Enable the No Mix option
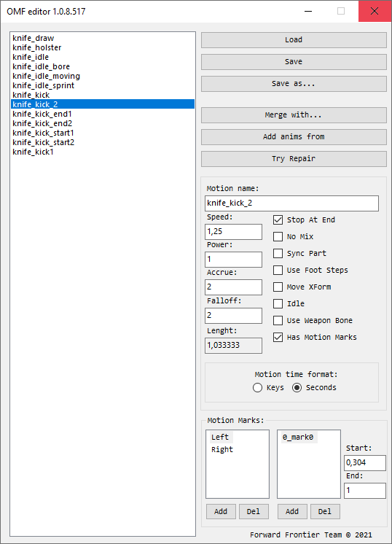 pos(278,236)
